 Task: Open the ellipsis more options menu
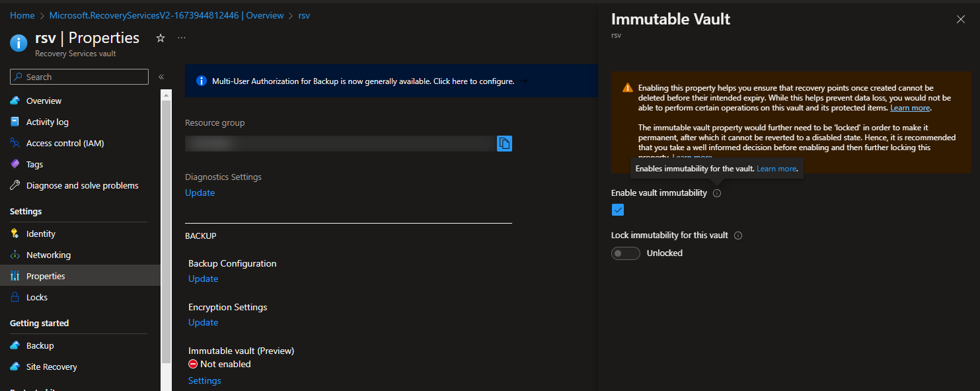coord(182,38)
